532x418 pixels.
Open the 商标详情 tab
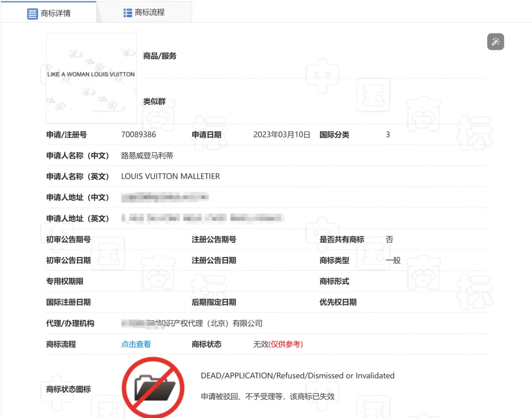(x=48, y=12)
